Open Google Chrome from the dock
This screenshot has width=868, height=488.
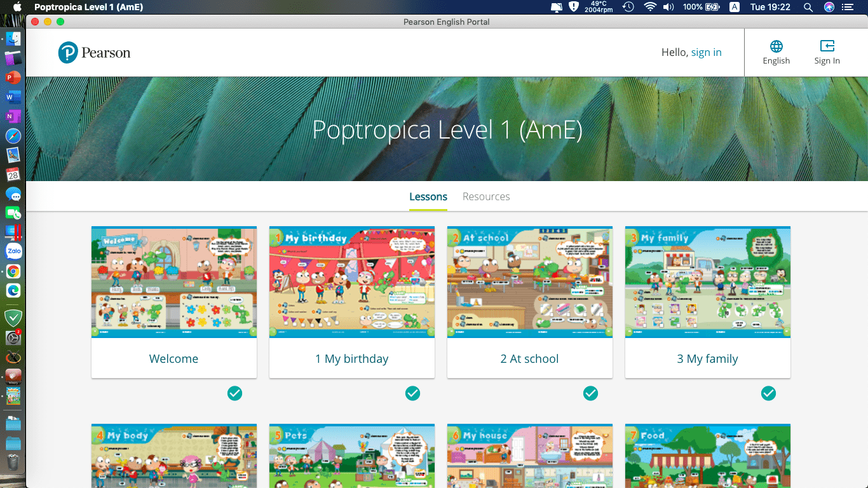(13, 271)
